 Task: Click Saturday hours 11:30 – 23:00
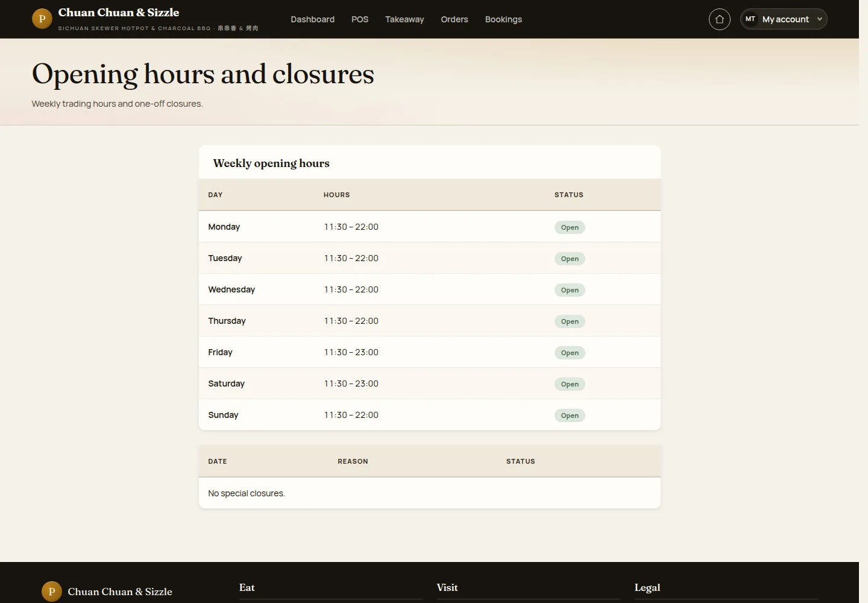[351, 384]
